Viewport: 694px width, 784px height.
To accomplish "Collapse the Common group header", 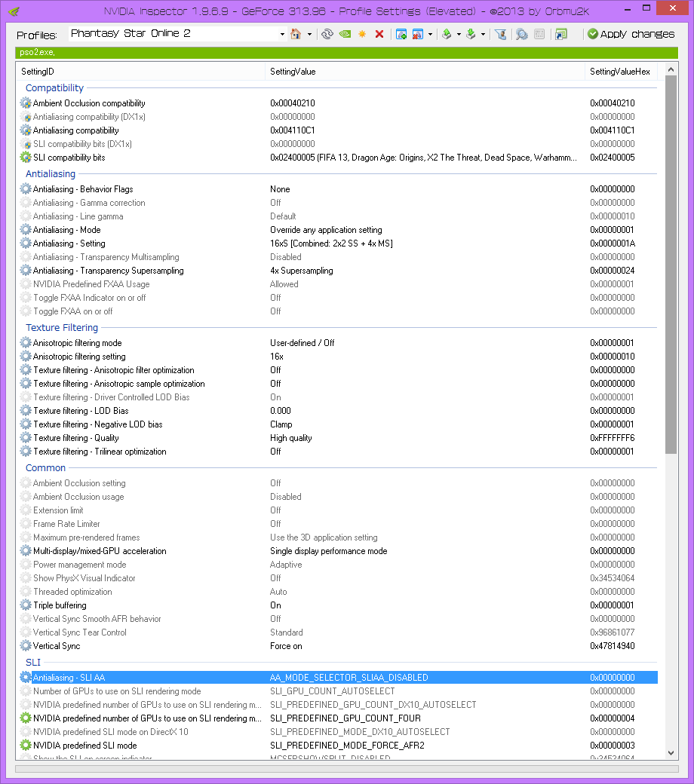I will click(45, 468).
